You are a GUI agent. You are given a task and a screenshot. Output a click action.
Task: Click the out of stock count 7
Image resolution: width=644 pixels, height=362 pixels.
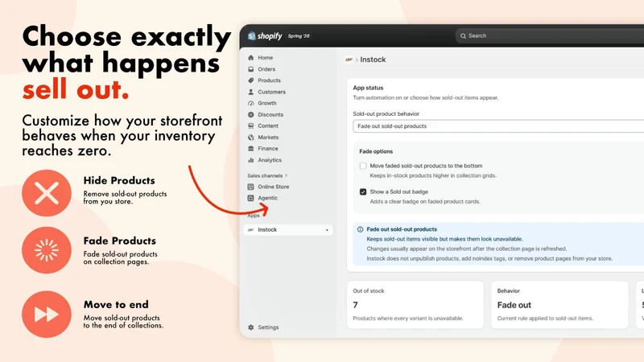pos(355,305)
